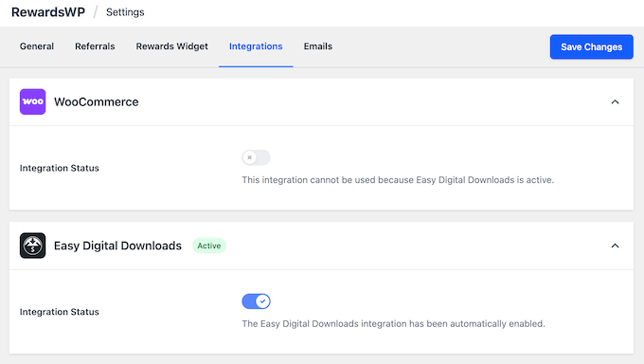The height and width of the screenshot is (364, 644).
Task: Go to the Rewards Widget tab
Action: pyautogui.click(x=172, y=46)
